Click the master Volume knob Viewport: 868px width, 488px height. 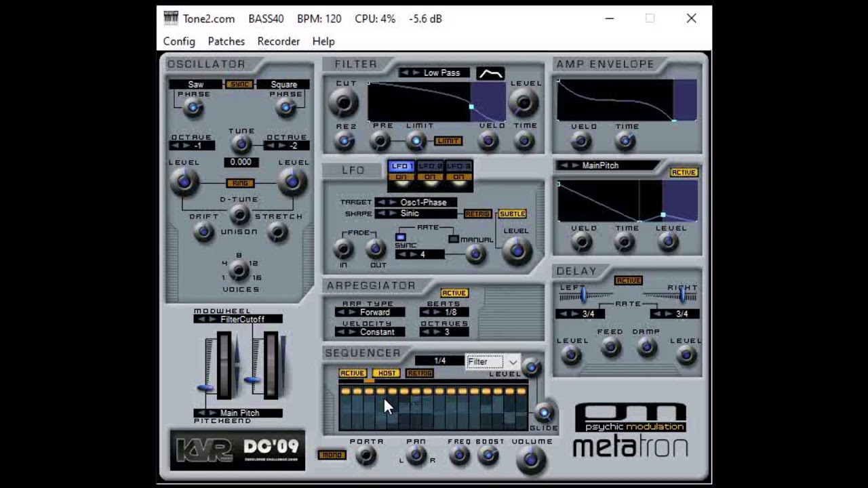(x=531, y=460)
